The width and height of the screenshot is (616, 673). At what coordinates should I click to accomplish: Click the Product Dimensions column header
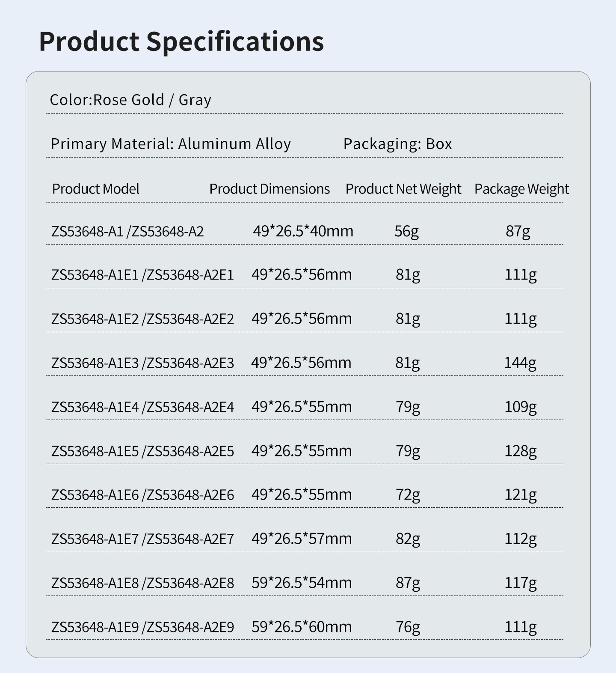(269, 189)
